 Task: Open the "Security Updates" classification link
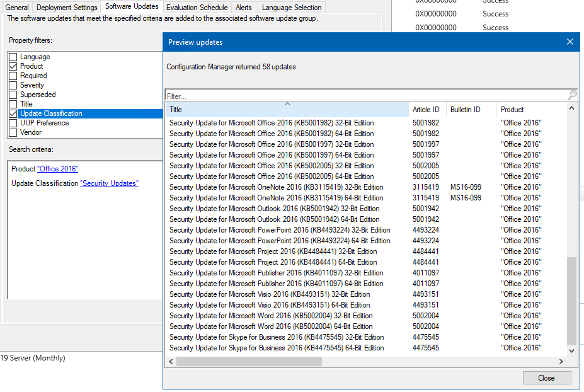109,183
